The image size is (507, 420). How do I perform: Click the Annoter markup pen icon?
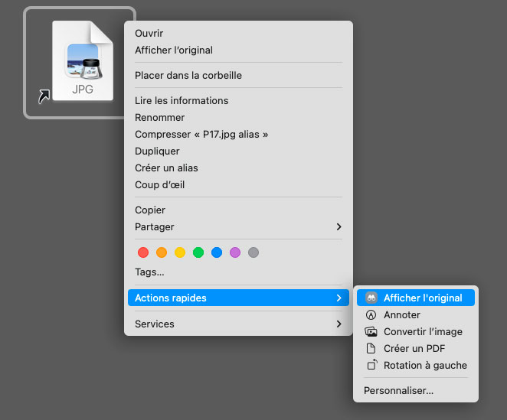point(371,314)
